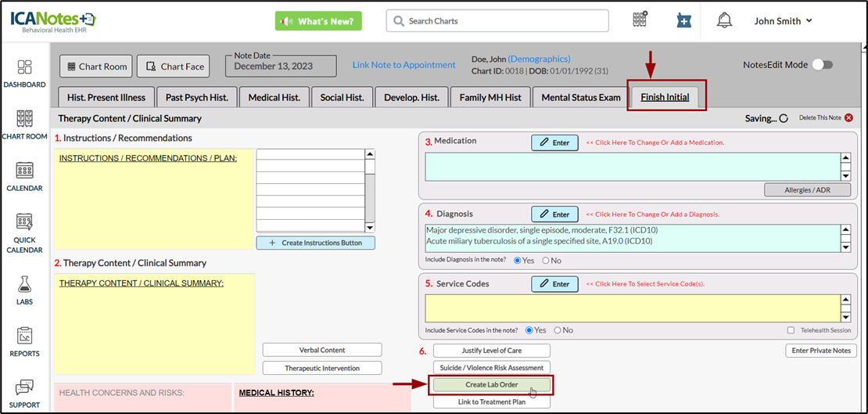Viewport: 868px width, 414px height.
Task: Switch to Family MH Hist tab
Action: (490, 97)
